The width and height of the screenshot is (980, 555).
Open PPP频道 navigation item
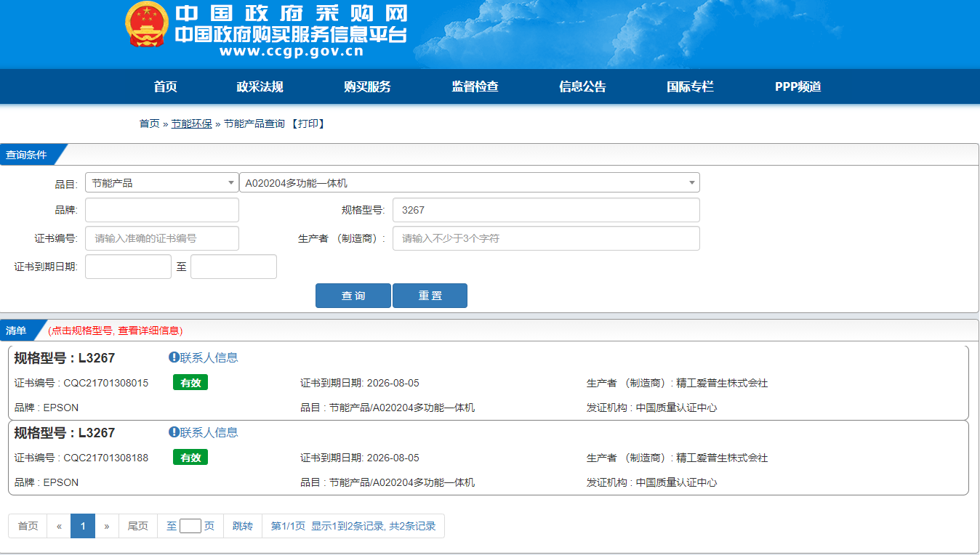point(798,87)
